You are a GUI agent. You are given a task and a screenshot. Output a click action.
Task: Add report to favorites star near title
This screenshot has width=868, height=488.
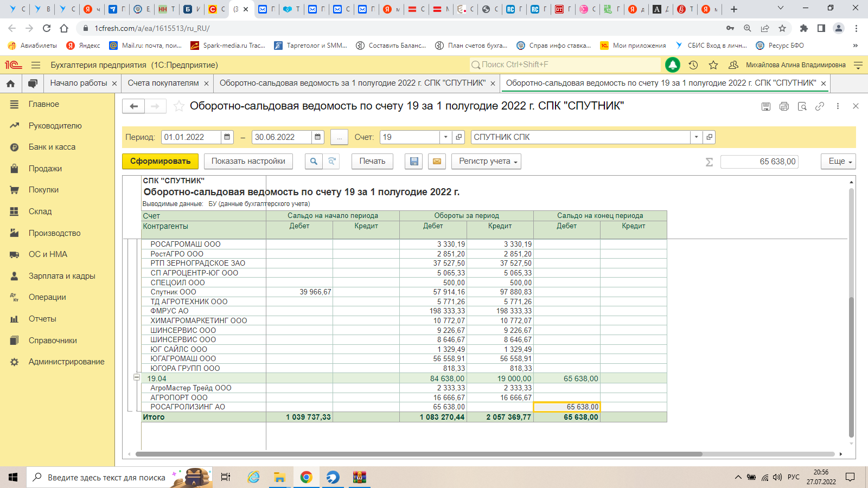pyautogui.click(x=178, y=106)
